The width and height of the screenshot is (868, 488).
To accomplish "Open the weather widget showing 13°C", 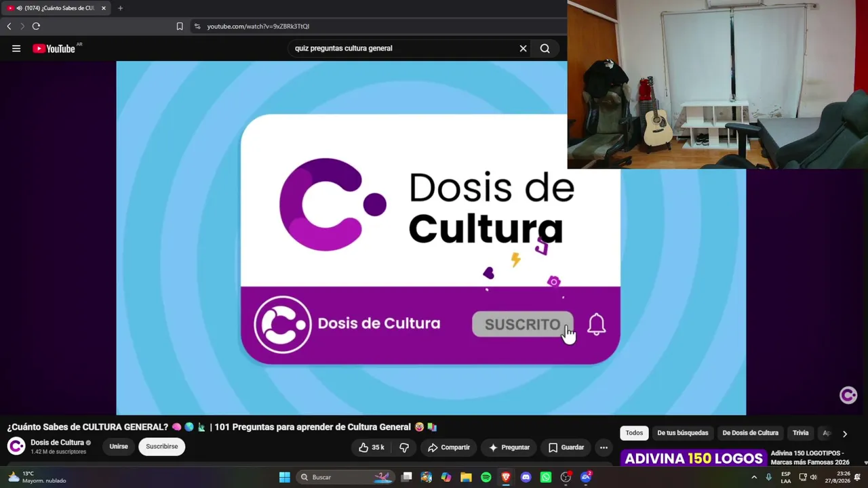I will coord(37,477).
